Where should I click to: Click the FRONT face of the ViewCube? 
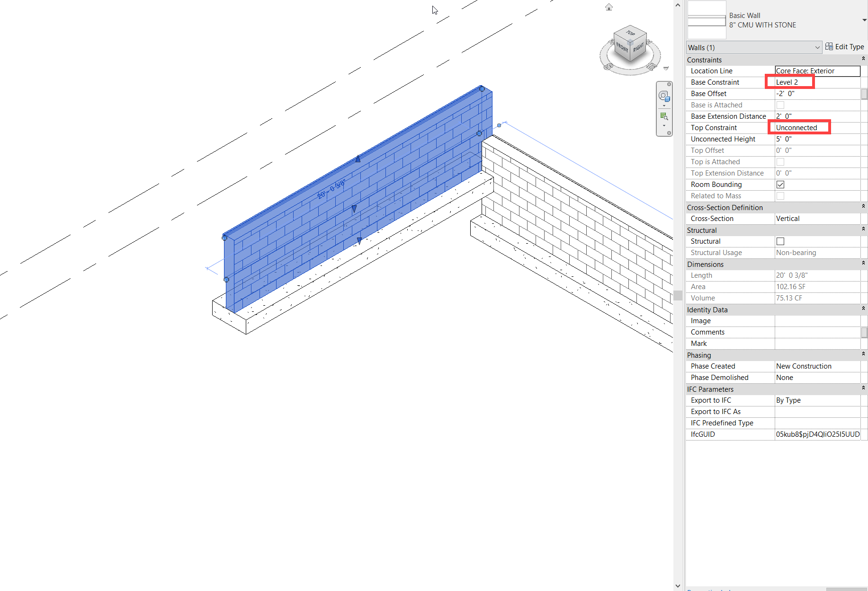pyautogui.click(x=622, y=47)
